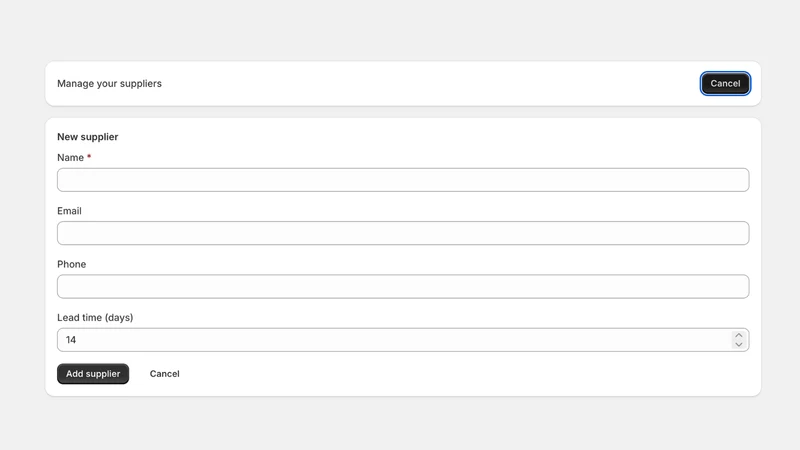The height and width of the screenshot is (450, 800).
Task: Click the Email field label
Action: (x=69, y=211)
